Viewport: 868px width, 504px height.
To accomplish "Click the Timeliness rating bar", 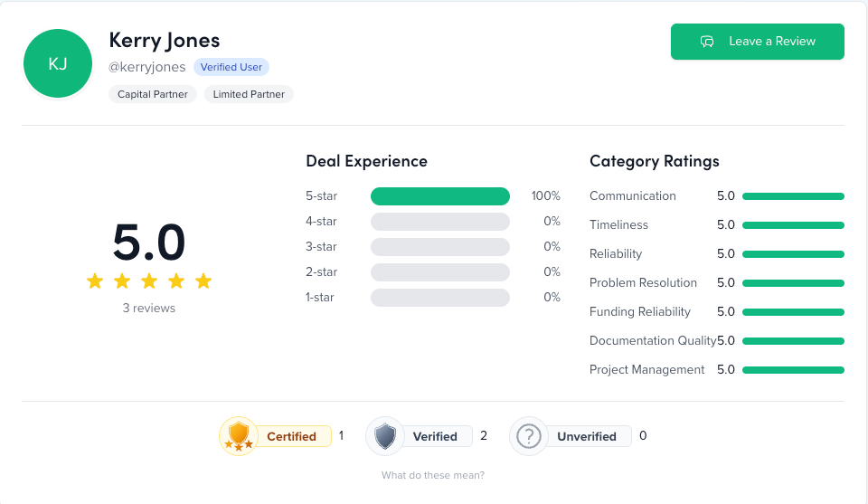I will [x=793, y=225].
